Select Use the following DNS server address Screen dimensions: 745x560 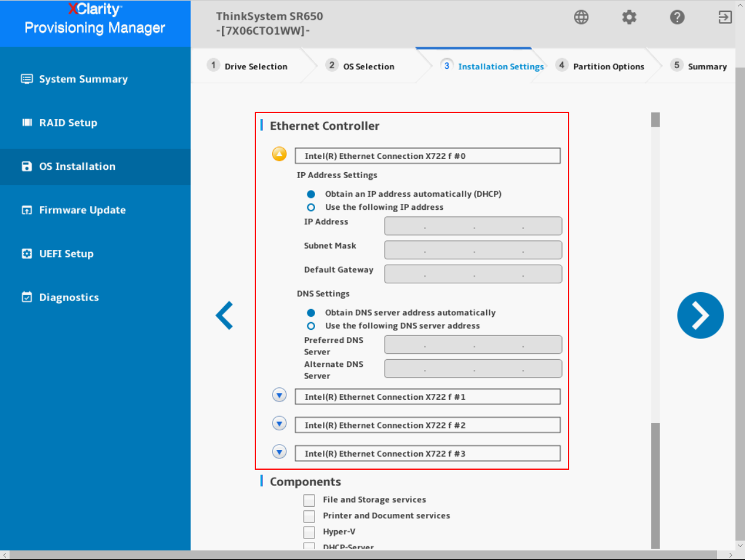[311, 326]
